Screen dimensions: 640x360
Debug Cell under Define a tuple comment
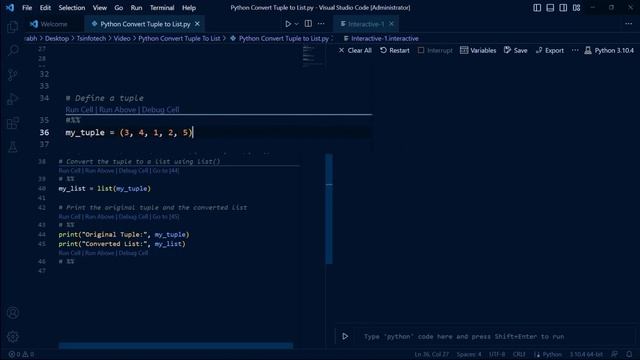tap(160, 109)
